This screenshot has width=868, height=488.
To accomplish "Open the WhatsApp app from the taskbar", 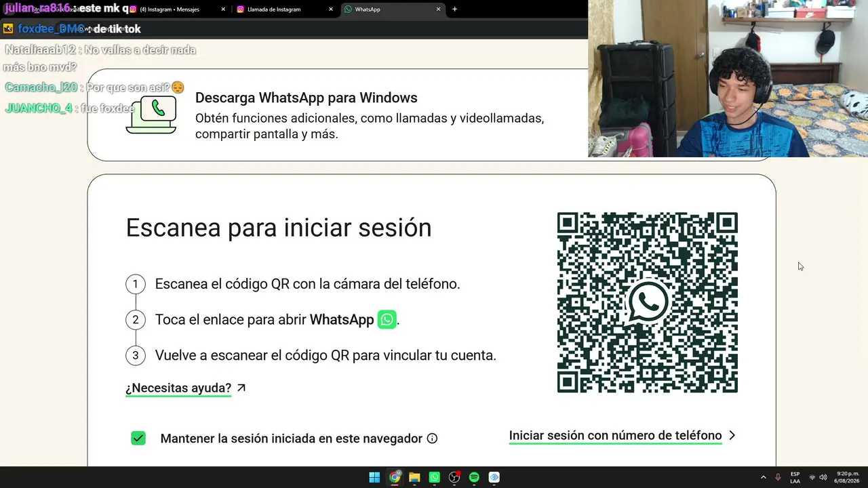I will tap(434, 477).
